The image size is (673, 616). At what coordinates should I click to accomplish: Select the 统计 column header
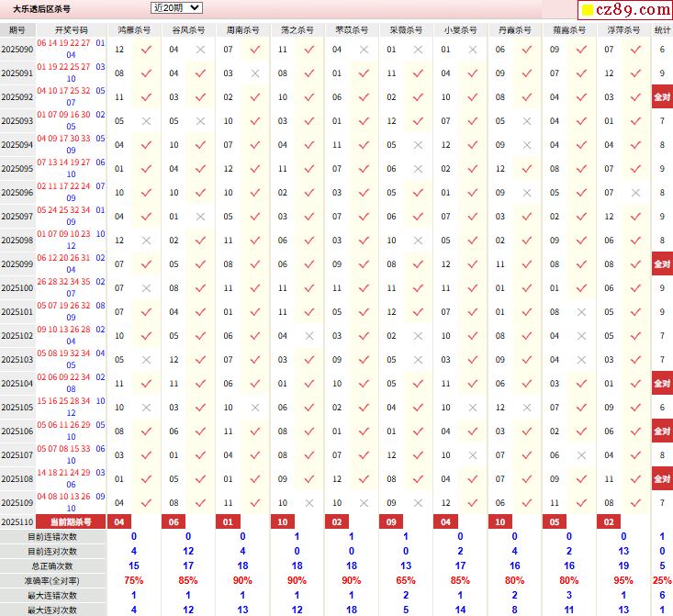coord(662,30)
